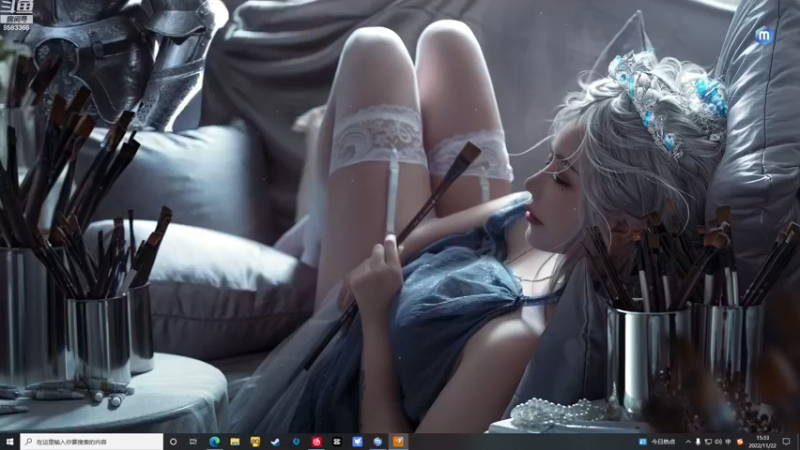Open the Sogou input method tray icon
The image size is (800, 450).
tap(739, 442)
